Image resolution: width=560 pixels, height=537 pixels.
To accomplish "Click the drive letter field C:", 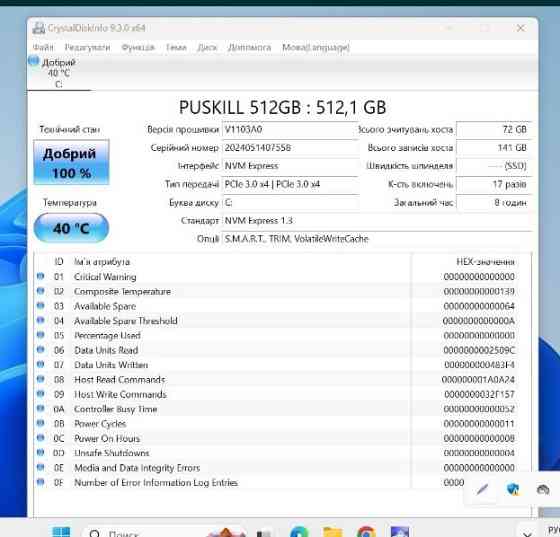I will 290,203.
